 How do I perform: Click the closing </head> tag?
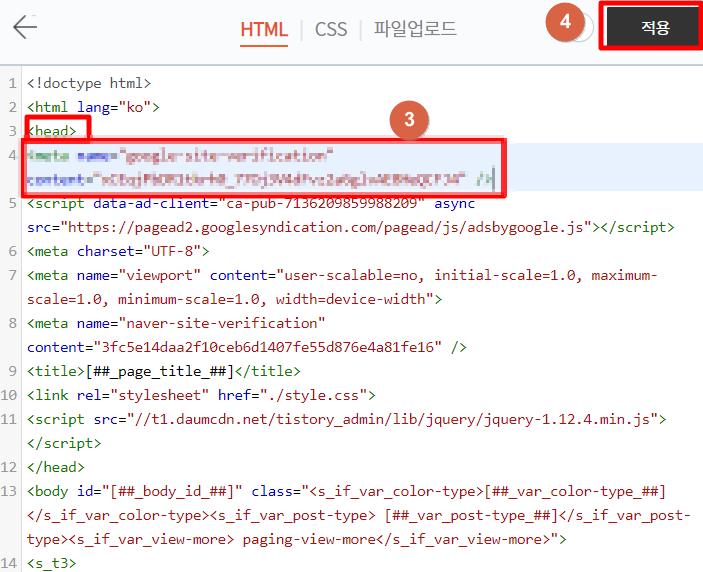coord(56,468)
